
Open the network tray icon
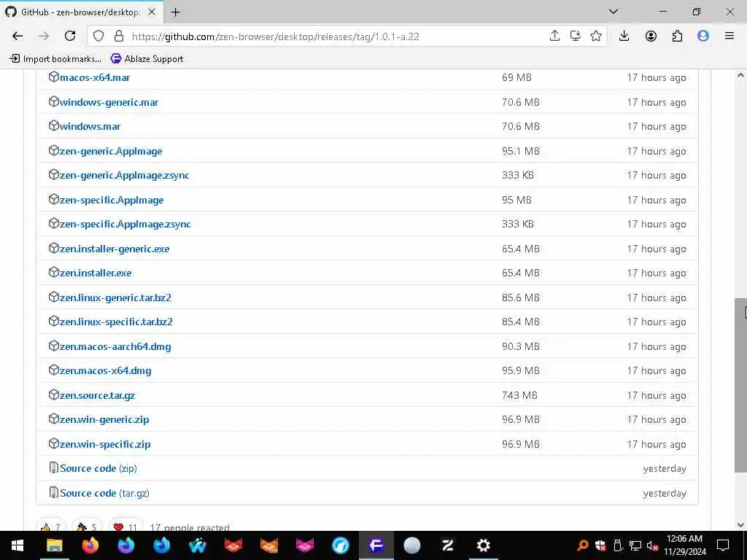click(x=635, y=545)
